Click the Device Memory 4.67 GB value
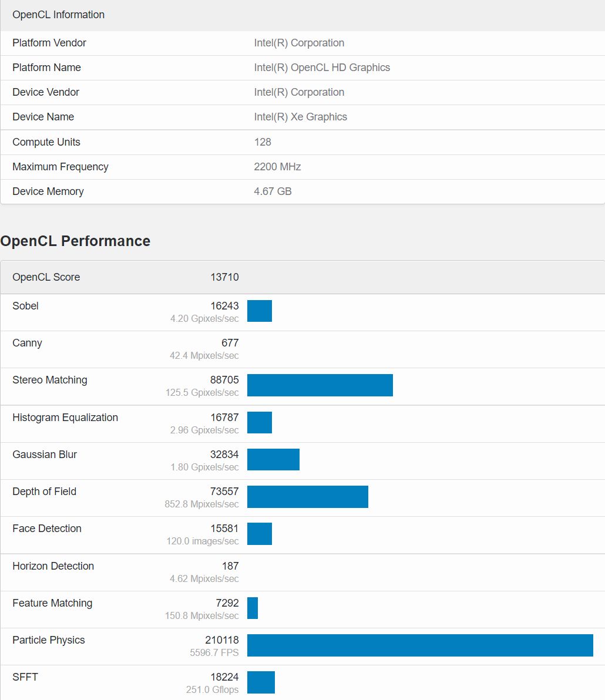 (273, 191)
